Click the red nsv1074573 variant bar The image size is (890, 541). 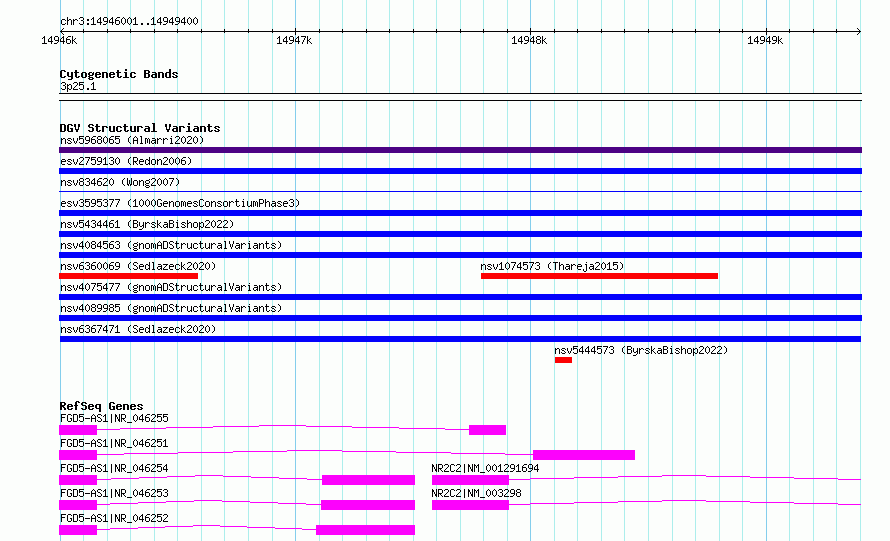(599, 276)
